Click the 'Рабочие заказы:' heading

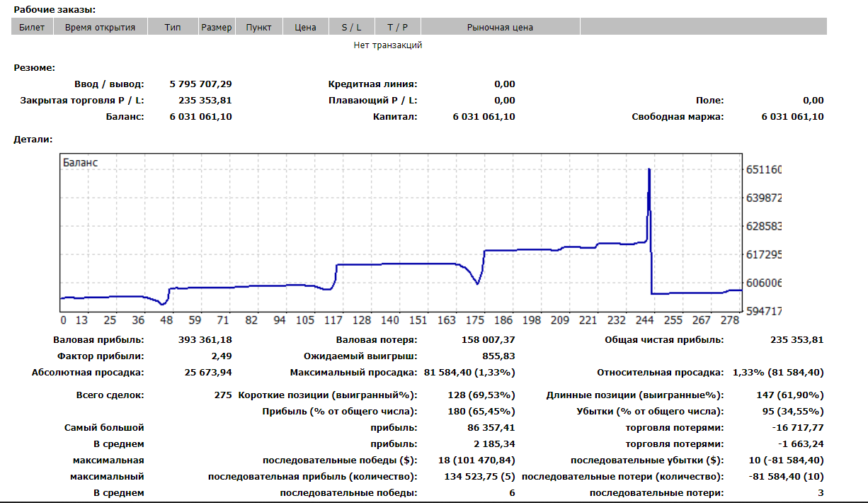55,10
